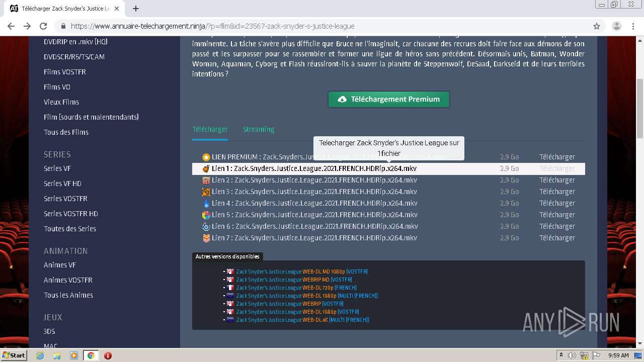
Task: Click the flag icon beside WEB-DL 4K version
Action: [x=230, y=320]
